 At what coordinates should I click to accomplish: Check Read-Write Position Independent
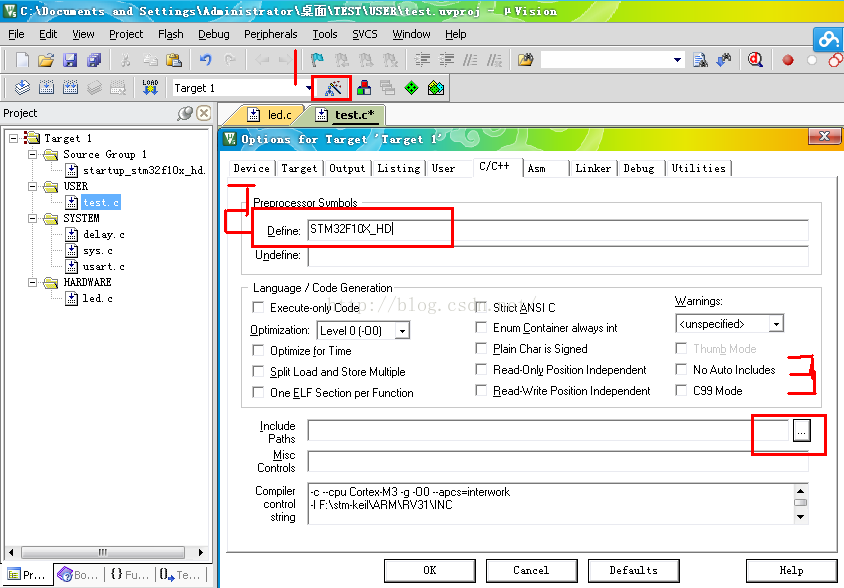[481, 390]
